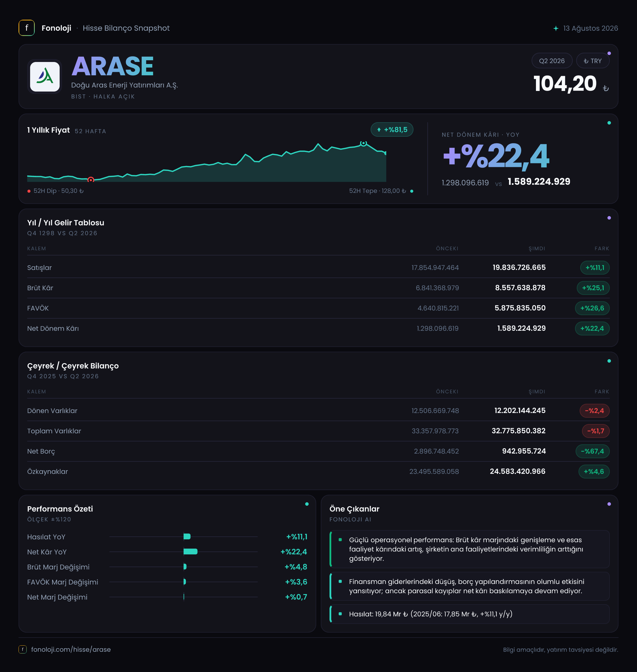637x672 pixels.
Task: Click the small Fonoloji icon in footer
Action: pos(22,649)
